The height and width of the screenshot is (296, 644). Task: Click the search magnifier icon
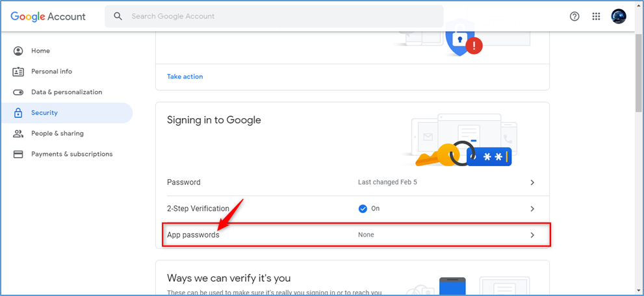(118, 16)
